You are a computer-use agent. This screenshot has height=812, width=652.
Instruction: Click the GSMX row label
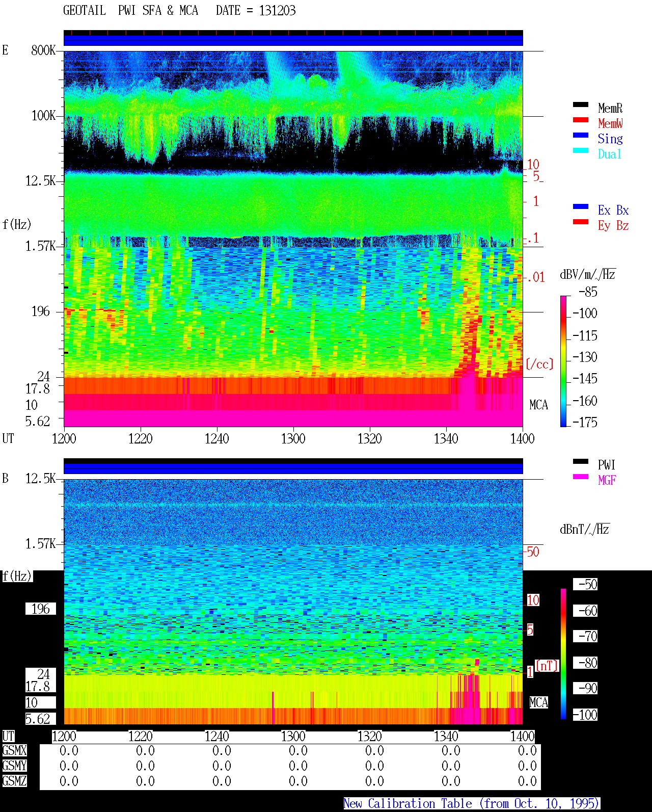click(14, 751)
